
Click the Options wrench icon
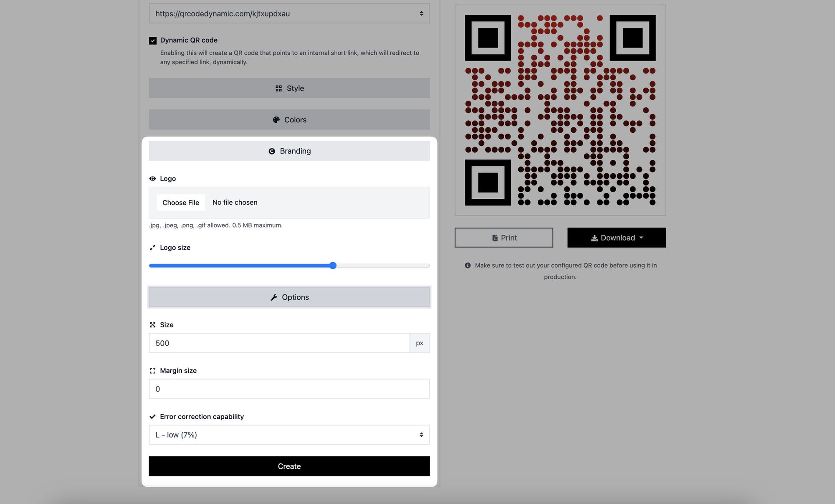(274, 297)
